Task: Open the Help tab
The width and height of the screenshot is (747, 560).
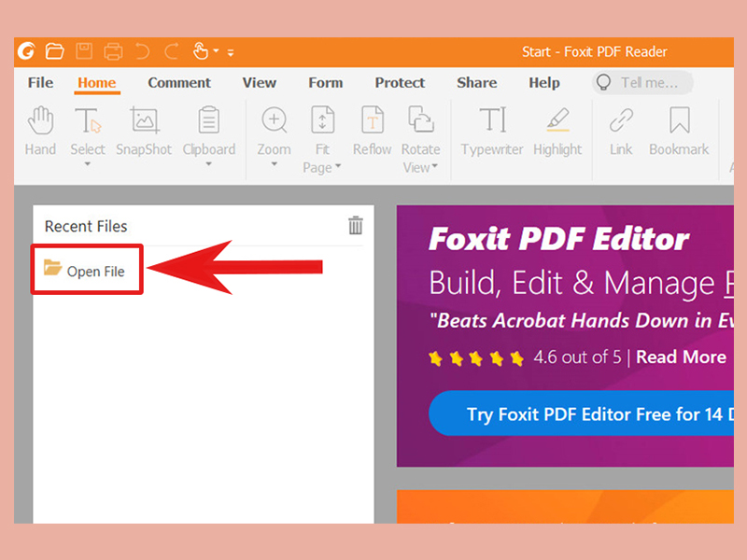Action: pos(544,83)
